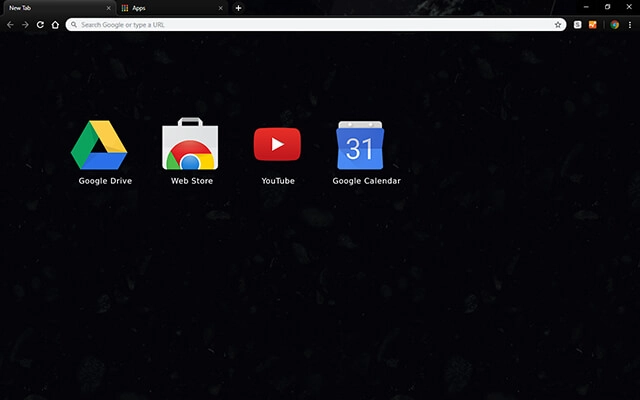640x400 pixels.
Task: Open the Google Drive app icon
Action: 99,145
